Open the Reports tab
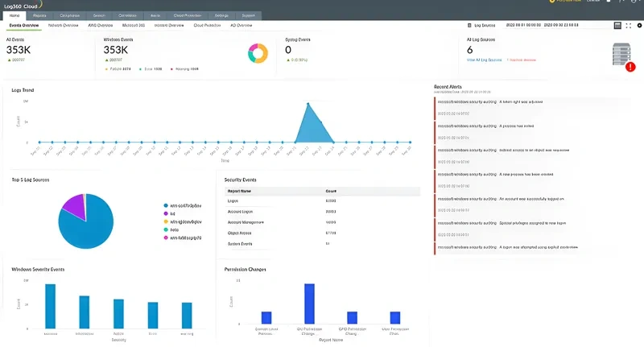This screenshot has width=644, height=347. [x=39, y=15]
